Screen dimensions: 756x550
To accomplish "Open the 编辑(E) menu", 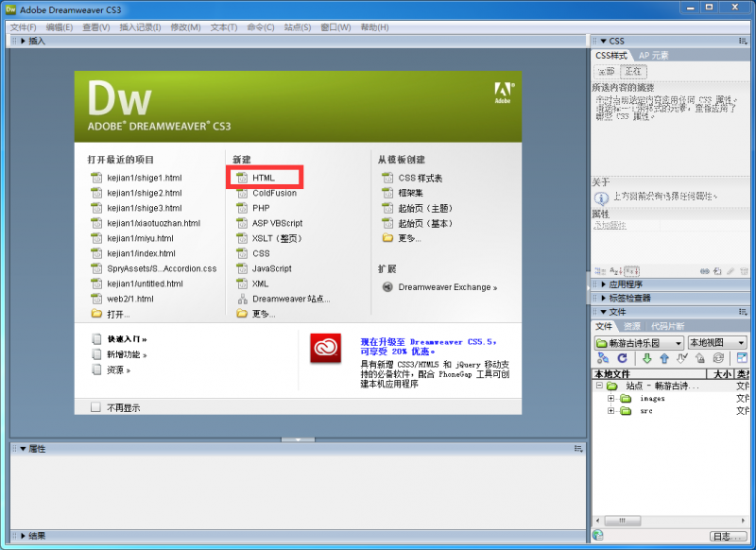I will [x=60, y=27].
